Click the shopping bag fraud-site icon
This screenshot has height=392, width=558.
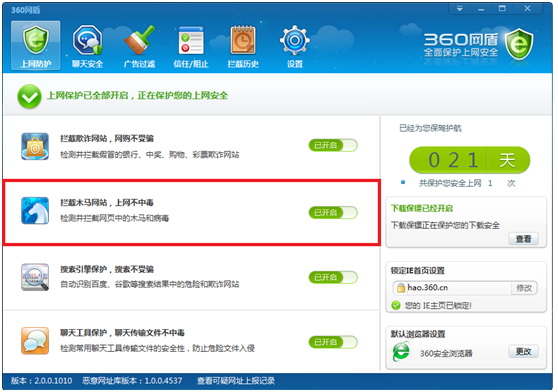click(x=35, y=146)
